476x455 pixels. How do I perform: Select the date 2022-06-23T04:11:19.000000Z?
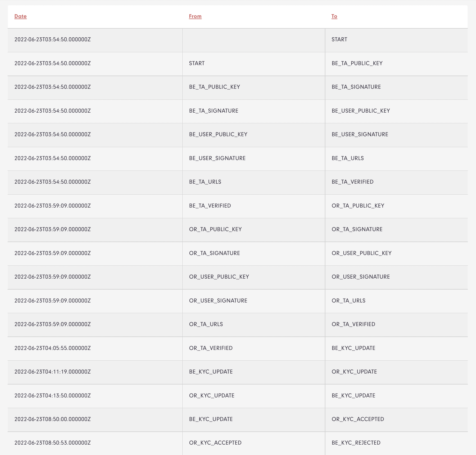53,372
